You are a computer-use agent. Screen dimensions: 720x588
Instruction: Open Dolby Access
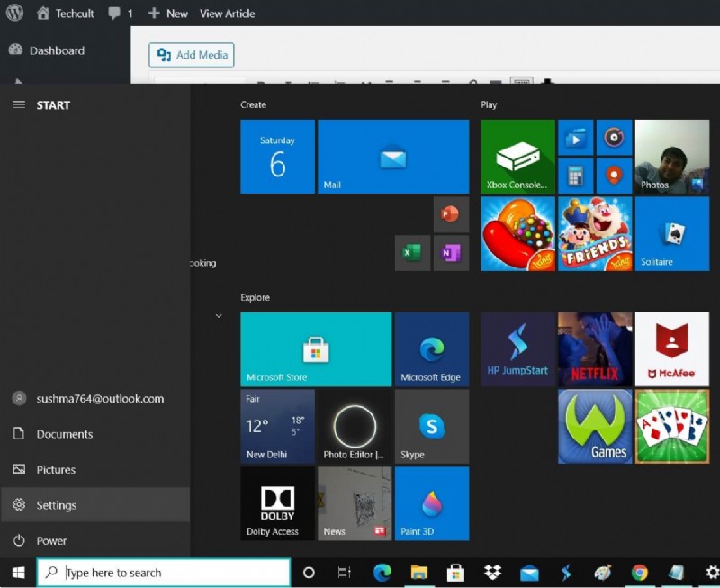pyautogui.click(x=276, y=504)
